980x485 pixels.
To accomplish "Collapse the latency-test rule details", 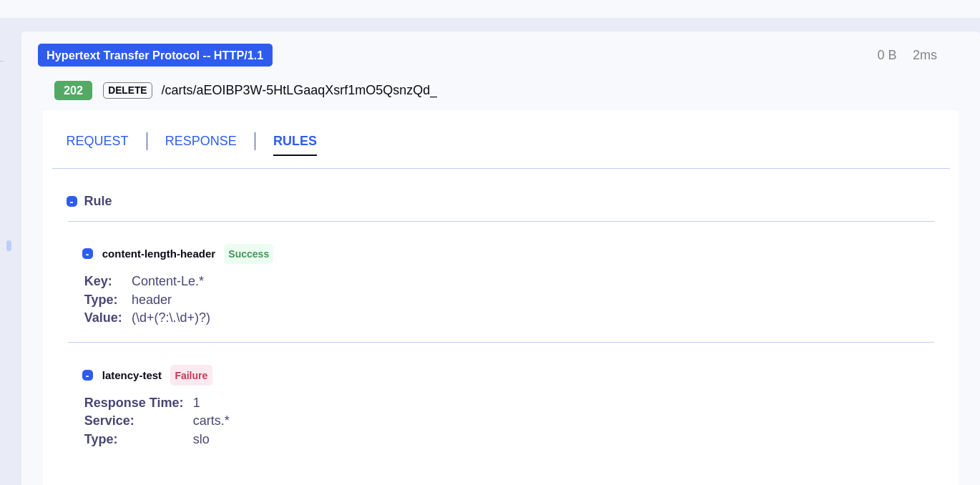I will click(x=87, y=376).
